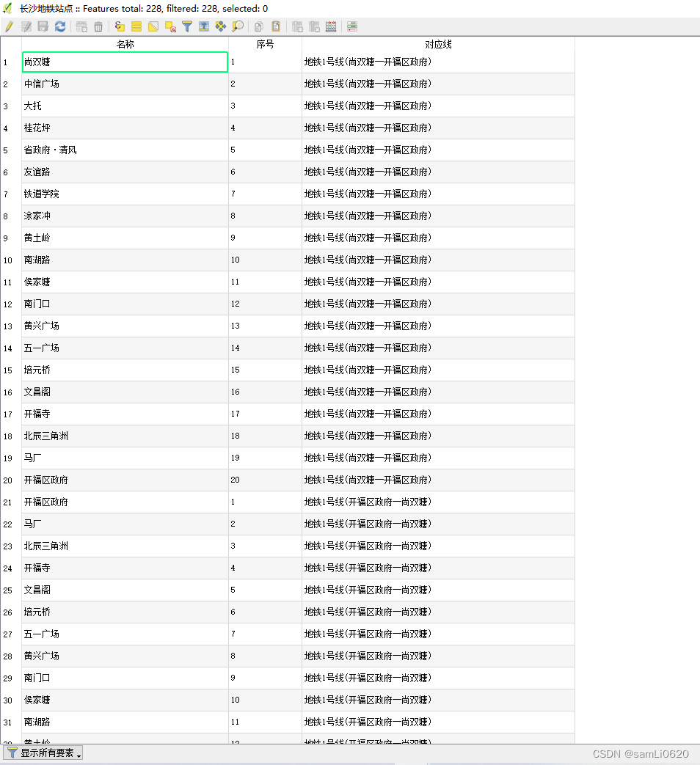This screenshot has height=765, width=700.
Task: Click delete selected features trash icon
Action: point(98,27)
